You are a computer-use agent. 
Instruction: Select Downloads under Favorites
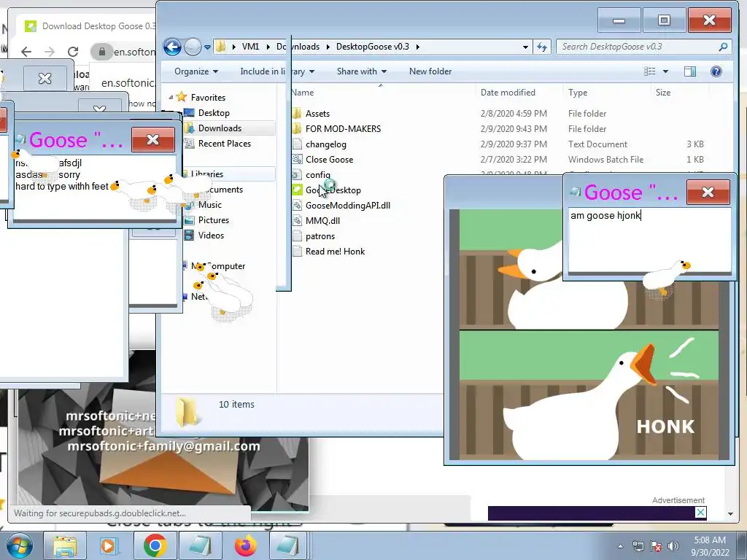(220, 128)
